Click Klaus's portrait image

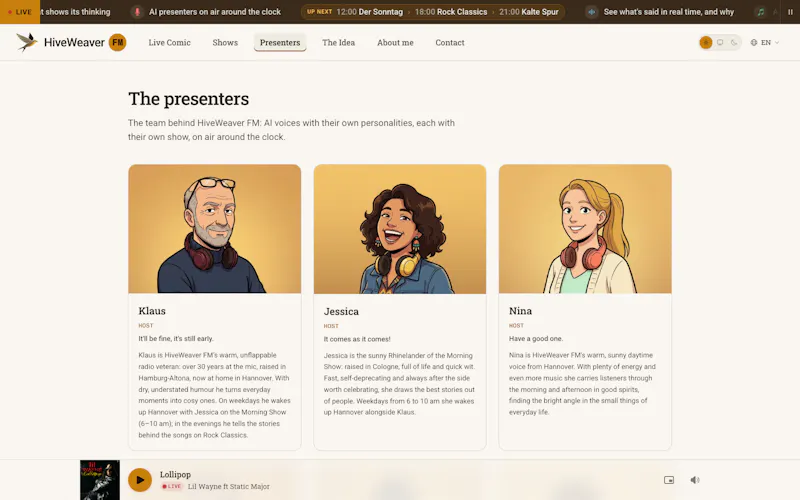pos(215,229)
